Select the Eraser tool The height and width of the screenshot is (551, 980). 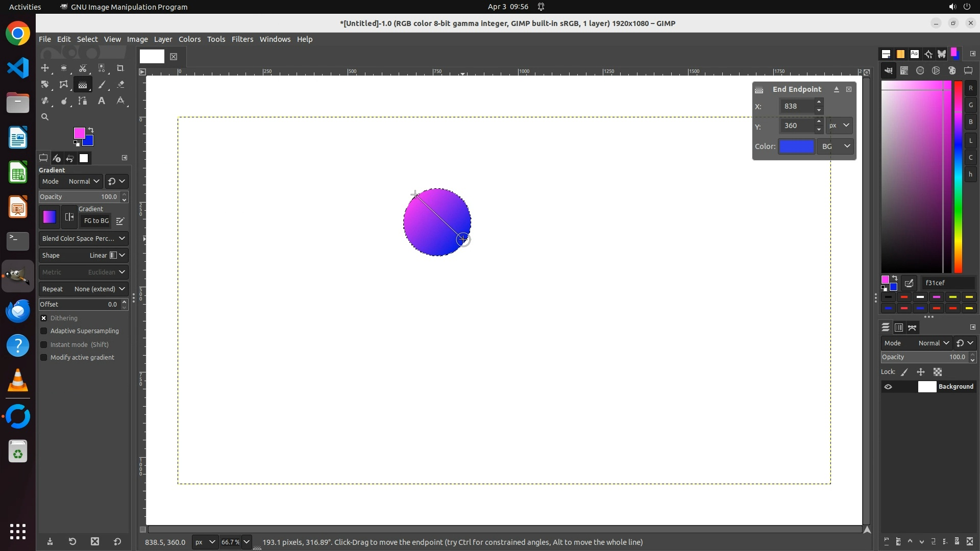pos(120,85)
